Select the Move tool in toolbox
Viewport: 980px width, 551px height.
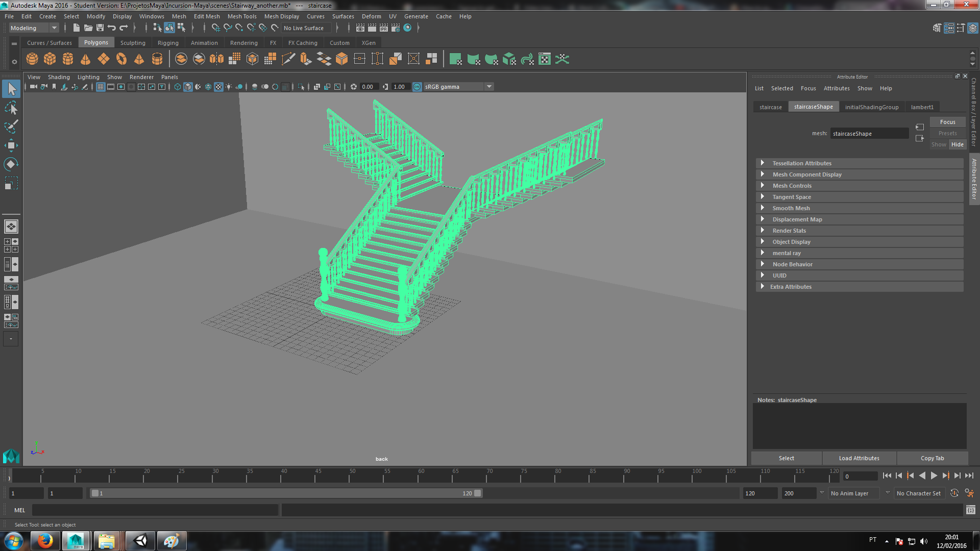point(11,145)
